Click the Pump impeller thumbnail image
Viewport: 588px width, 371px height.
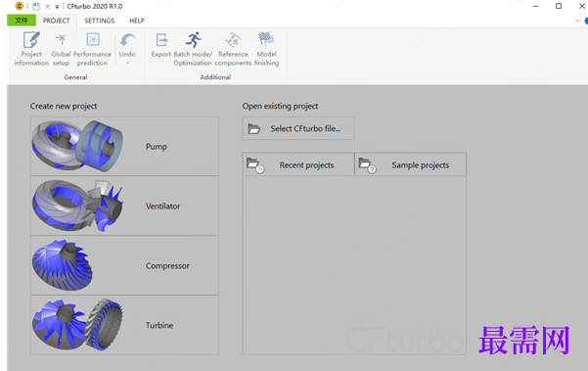(x=77, y=146)
